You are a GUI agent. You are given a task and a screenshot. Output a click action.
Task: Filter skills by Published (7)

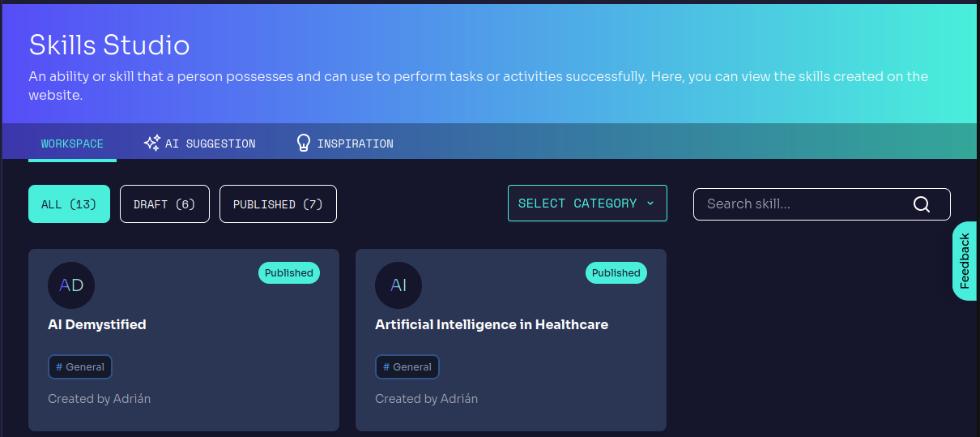278,204
